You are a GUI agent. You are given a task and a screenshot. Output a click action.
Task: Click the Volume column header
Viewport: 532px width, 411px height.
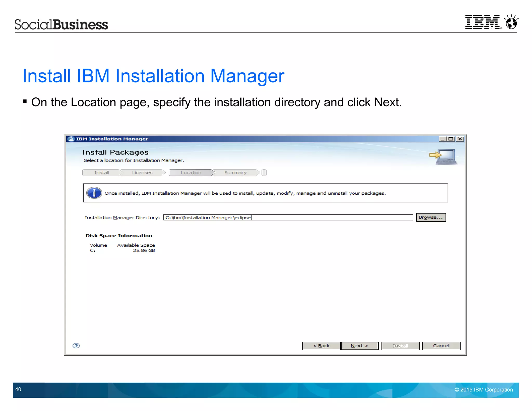tap(98, 245)
